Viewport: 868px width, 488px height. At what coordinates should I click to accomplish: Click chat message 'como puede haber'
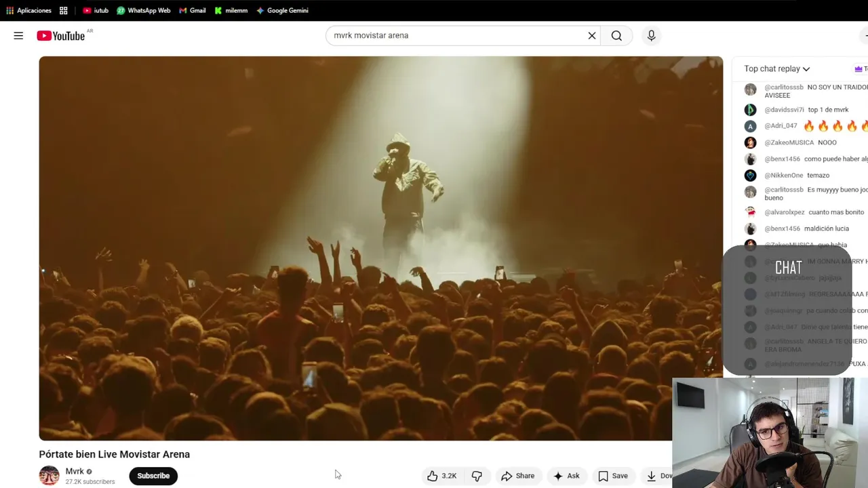[835, 159]
